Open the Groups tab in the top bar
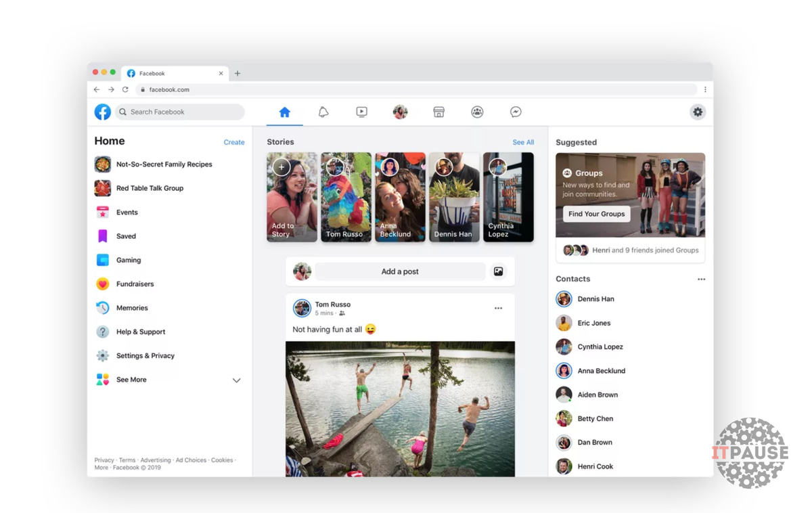812x513 pixels. tap(478, 112)
